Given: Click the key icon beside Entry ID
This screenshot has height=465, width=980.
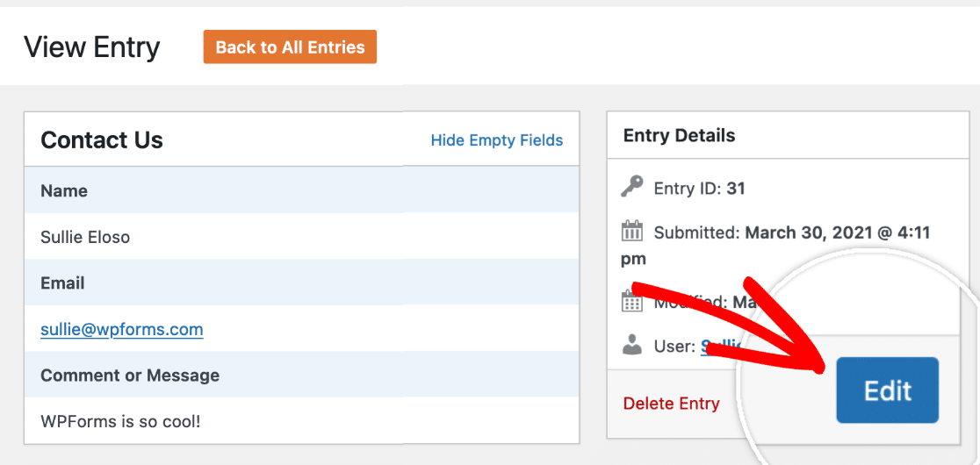Looking at the screenshot, I should pyautogui.click(x=632, y=187).
